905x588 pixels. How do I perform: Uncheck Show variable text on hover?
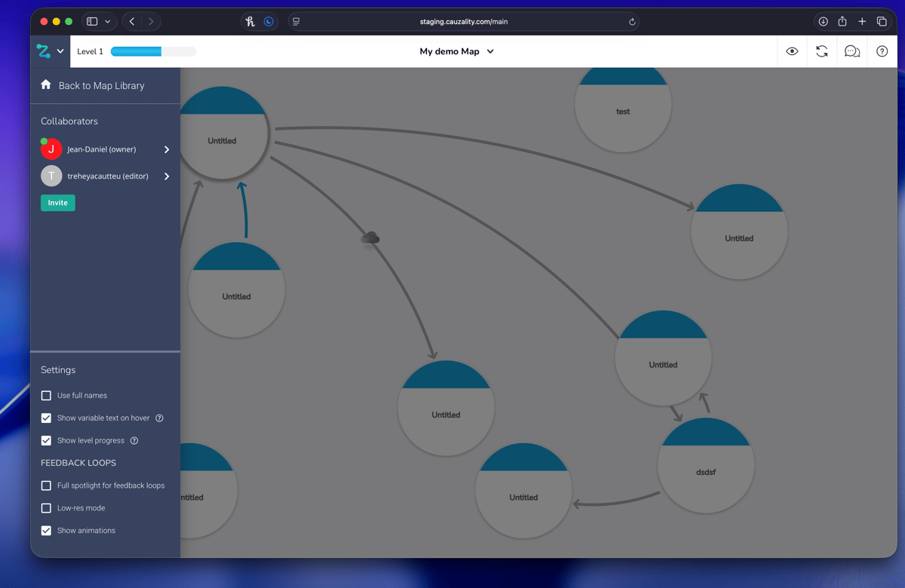[x=46, y=418]
